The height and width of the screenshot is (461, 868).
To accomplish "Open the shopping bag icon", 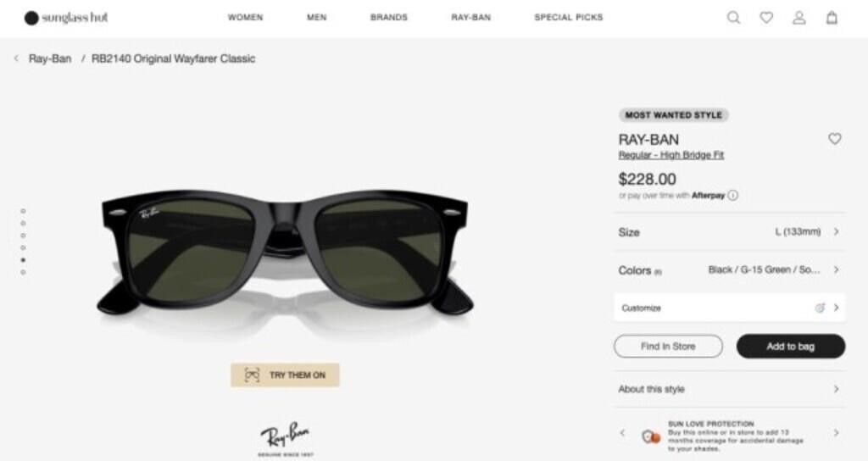I will (832, 18).
